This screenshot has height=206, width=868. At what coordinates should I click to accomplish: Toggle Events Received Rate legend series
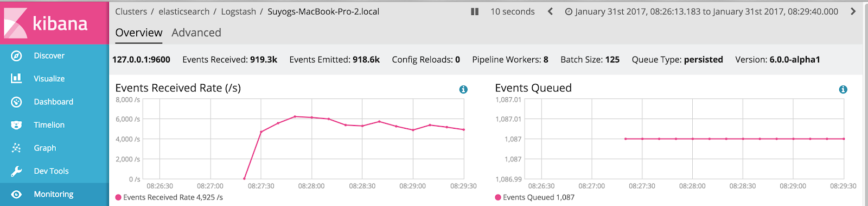coord(169,197)
